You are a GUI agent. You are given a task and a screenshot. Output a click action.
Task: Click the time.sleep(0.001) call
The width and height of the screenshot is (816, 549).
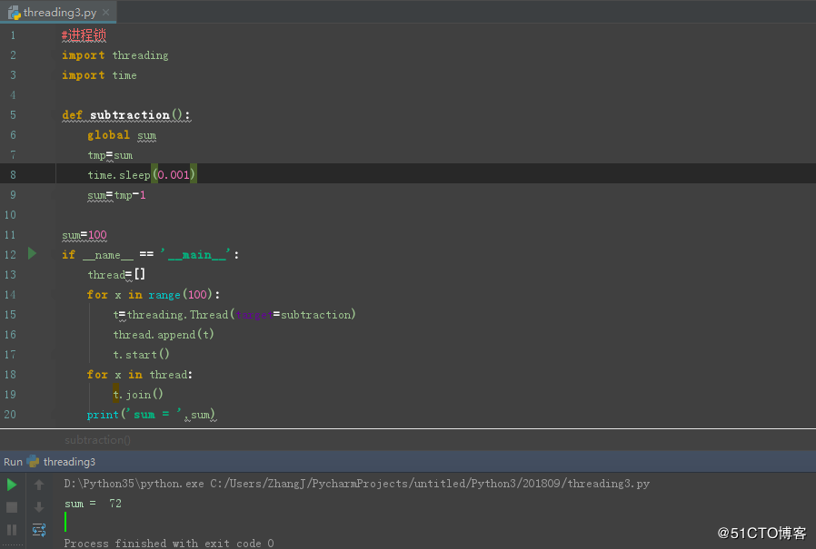coord(142,175)
